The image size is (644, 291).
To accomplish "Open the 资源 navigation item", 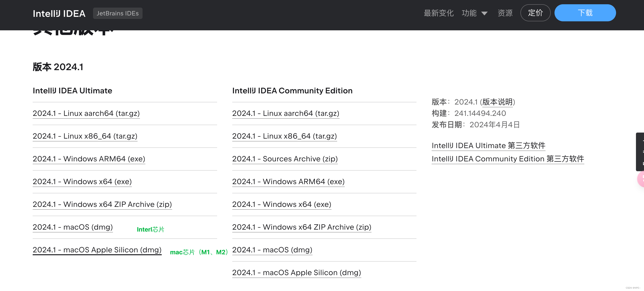I will (x=505, y=13).
